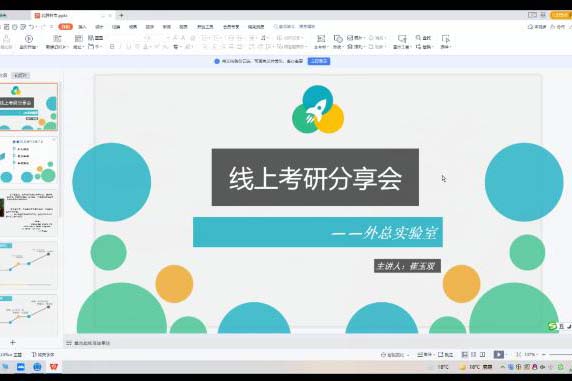The height and width of the screenshot is (381, 572).
Task: Select the second slide thumbnail
Action: pos(29,160)
